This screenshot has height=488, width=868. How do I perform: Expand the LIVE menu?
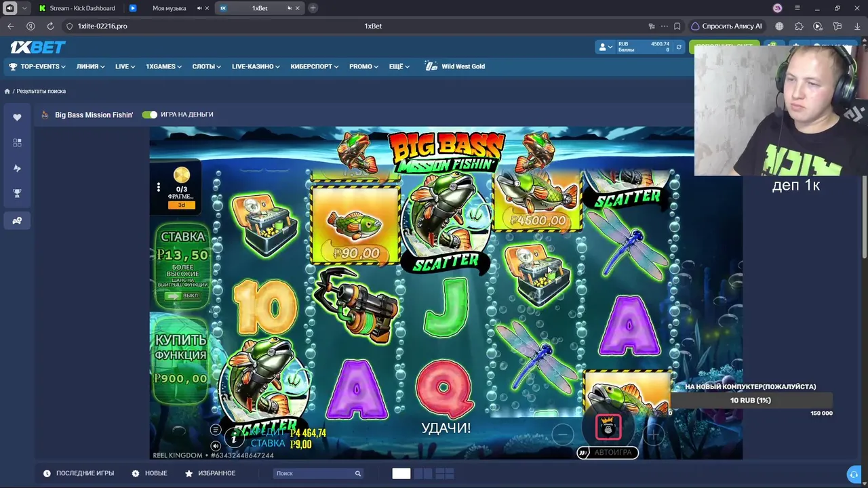pyautogui.click(x=125, y=66)
